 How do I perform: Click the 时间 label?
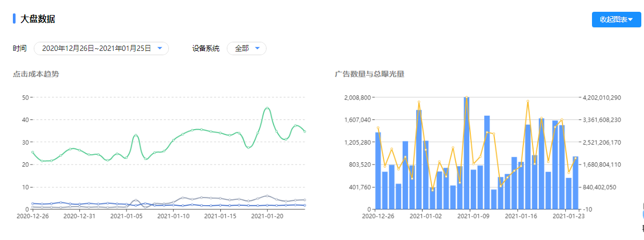pos(20,49)
